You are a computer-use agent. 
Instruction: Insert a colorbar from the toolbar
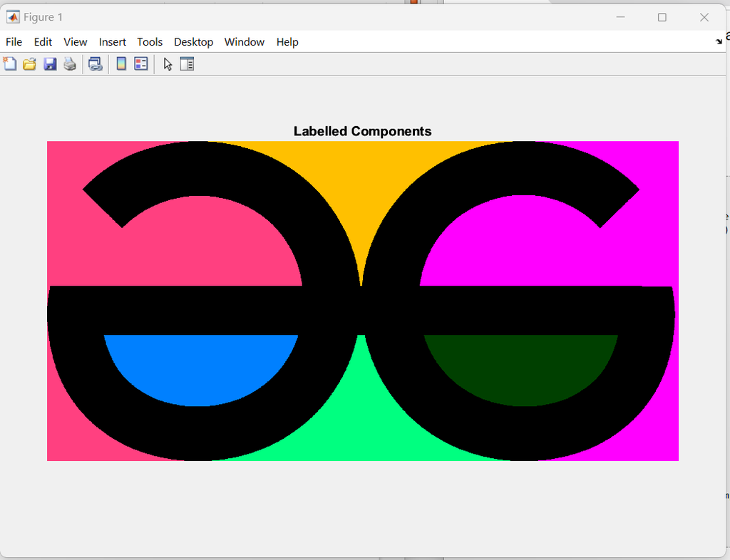click(121, 64)
